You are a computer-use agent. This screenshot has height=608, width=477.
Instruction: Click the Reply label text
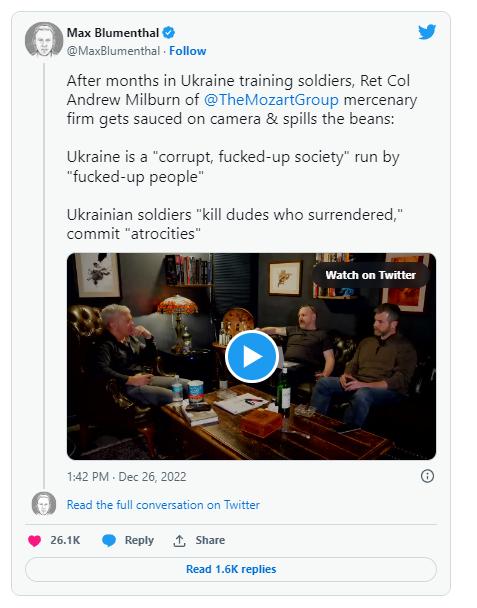139,540
